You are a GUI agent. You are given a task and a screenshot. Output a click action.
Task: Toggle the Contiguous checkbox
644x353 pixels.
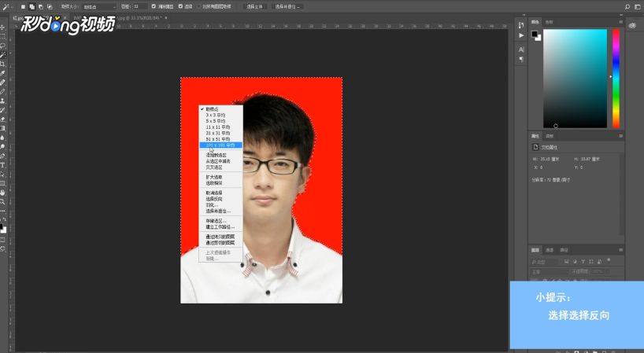point(181,6)
